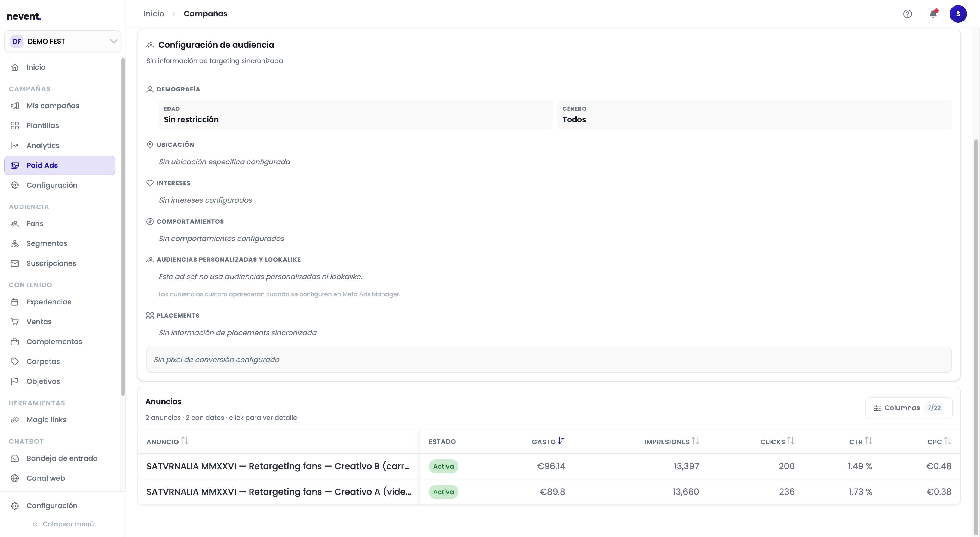This screenshot has width=980, height=537.
Task: Open notifications bell icon
Action: [x=933, y=14]
